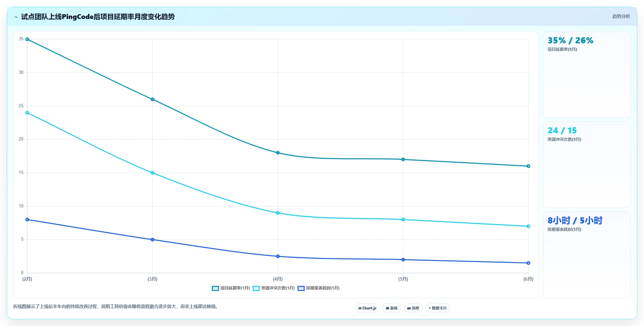Select the 资源冲突次数 data point at (6月)
This screenshot has width=644, height=326.
(x=528, y=226)
